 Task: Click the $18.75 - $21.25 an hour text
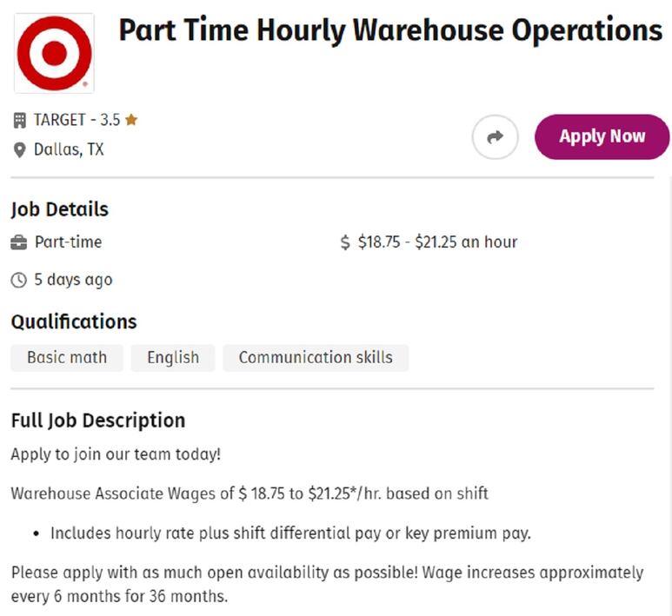(x=437, y=242)
